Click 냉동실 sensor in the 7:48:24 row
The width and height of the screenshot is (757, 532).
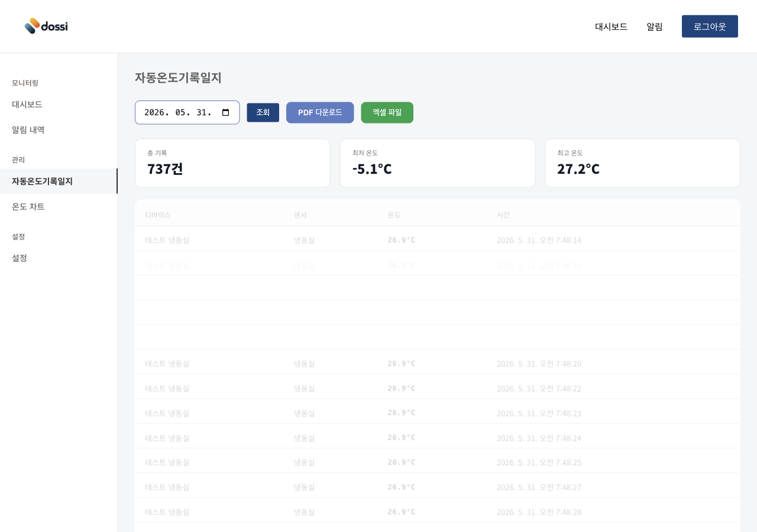click(304, 438)
